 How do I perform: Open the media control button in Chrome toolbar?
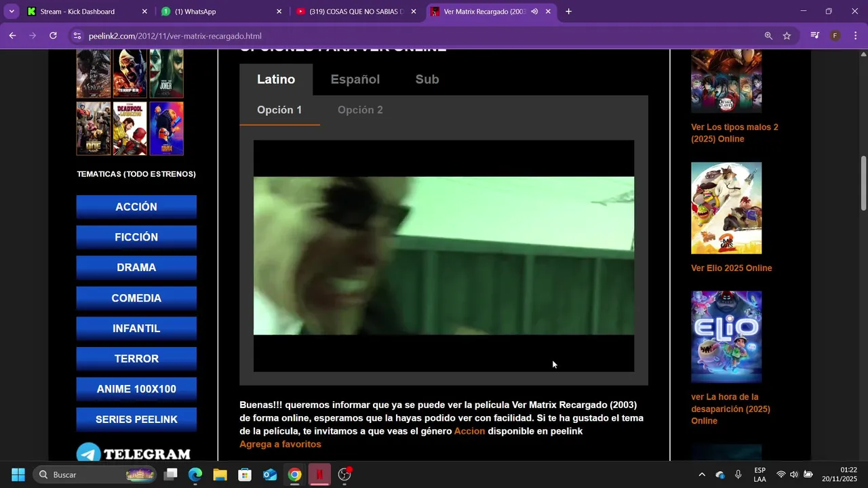click(815, 36)
